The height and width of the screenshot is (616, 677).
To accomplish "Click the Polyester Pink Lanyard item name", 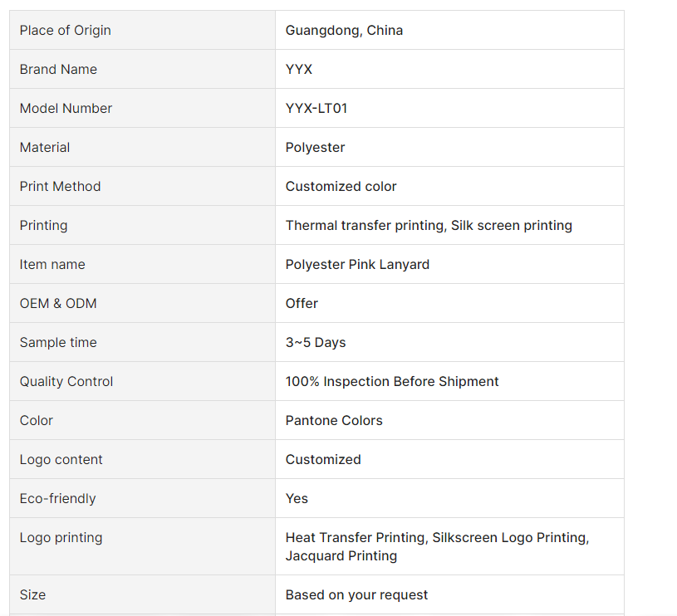I will 357,265.
